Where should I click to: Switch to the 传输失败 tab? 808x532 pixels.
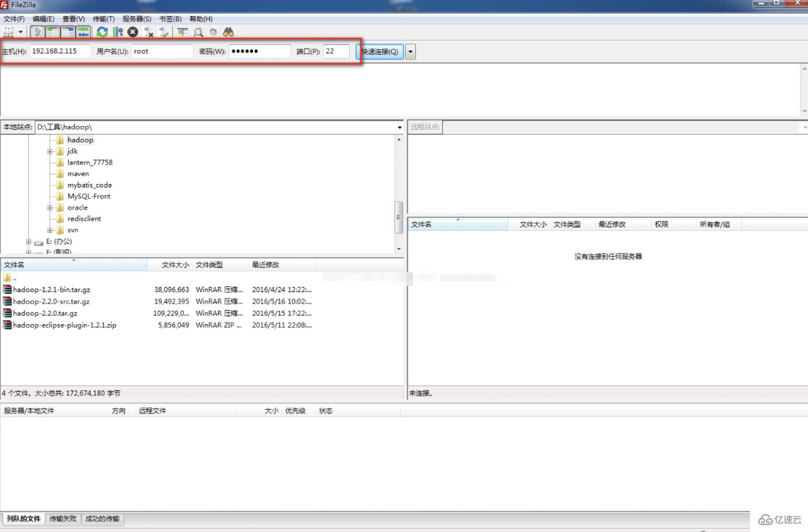pos(63,519)
